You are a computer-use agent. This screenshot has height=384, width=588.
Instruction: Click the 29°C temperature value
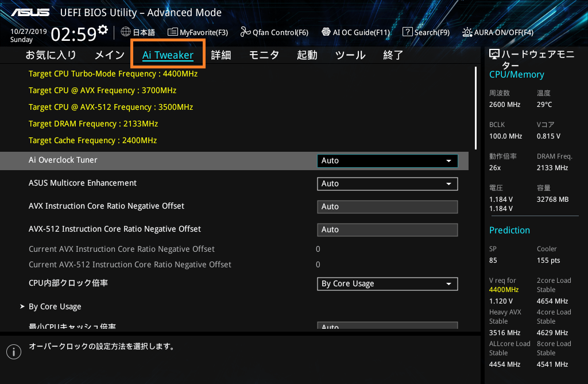[x=544, y=105]
